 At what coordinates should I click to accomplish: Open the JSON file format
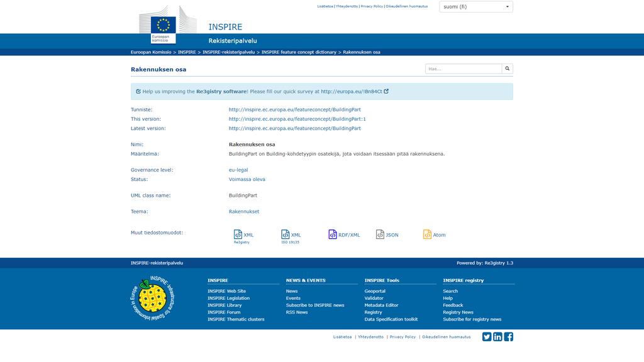point(387,235)
